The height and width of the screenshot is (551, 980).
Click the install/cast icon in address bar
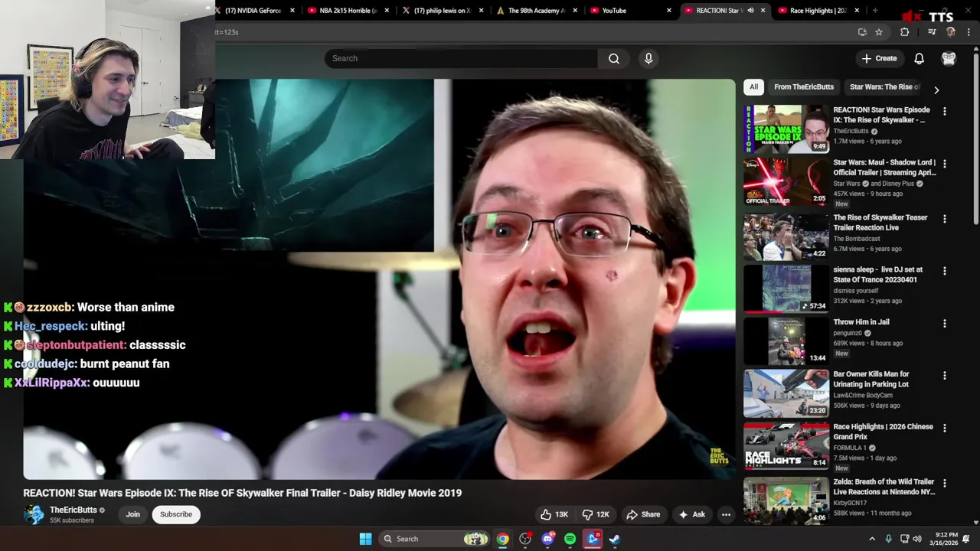[862, 32]
